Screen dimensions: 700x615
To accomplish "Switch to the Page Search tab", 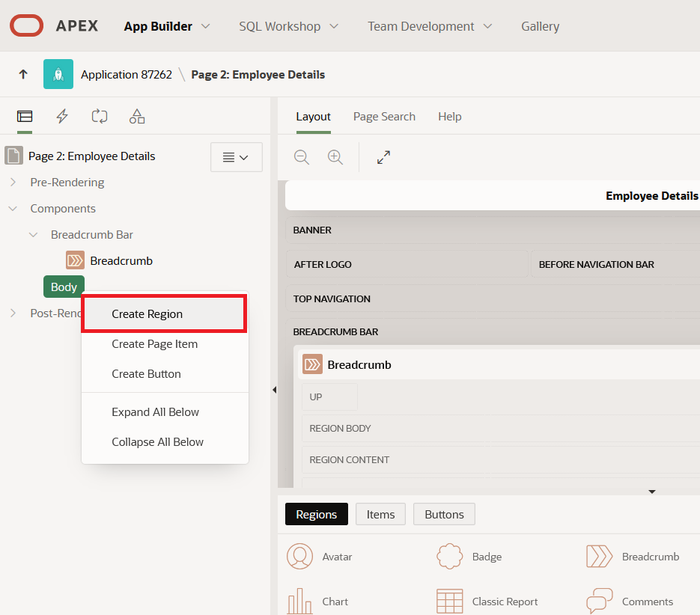I will 384,117.
